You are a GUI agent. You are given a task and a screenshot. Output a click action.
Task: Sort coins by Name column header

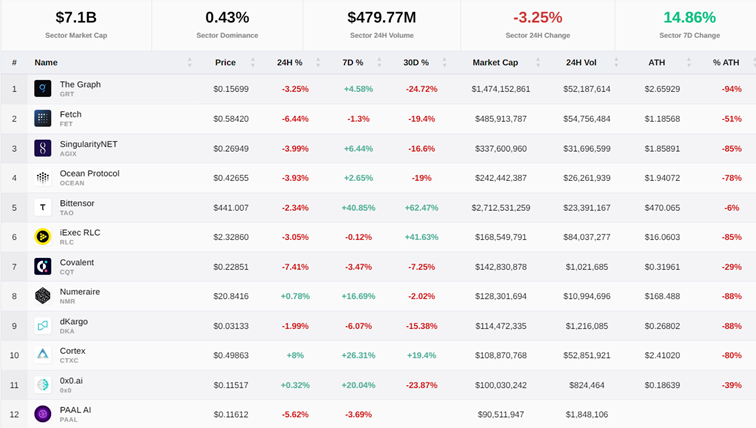(46, 62)
